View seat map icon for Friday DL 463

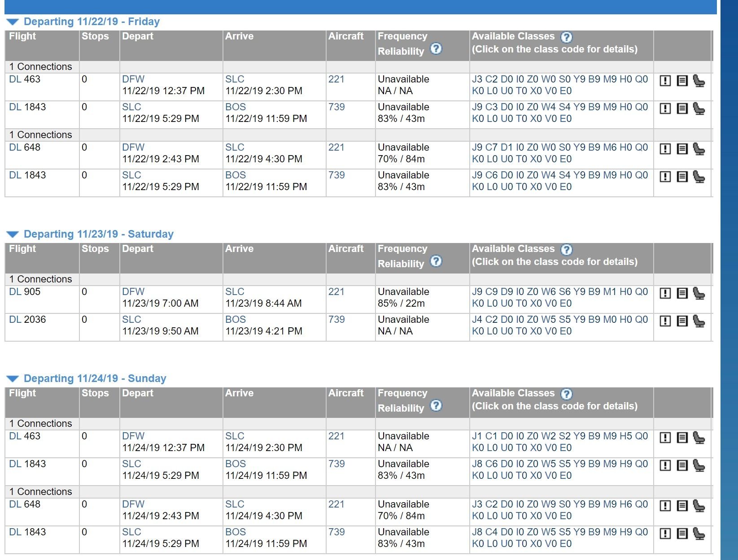[x=699, y=81]
